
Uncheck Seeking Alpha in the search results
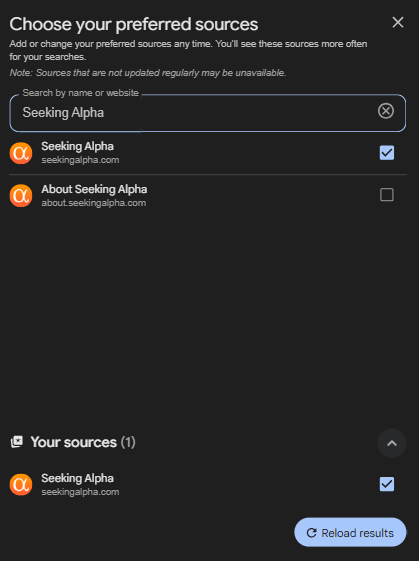[387, 153]
